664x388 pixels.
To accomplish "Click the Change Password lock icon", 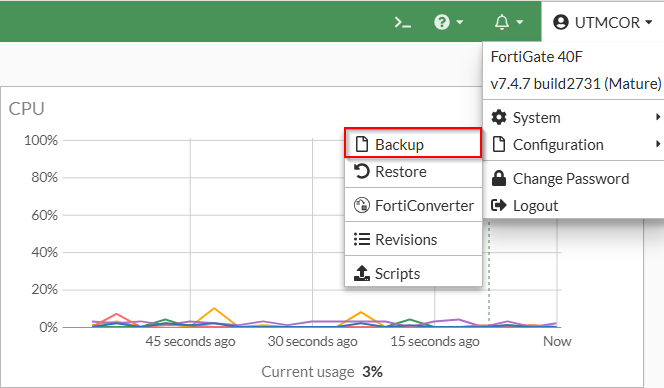I will 499,178.
